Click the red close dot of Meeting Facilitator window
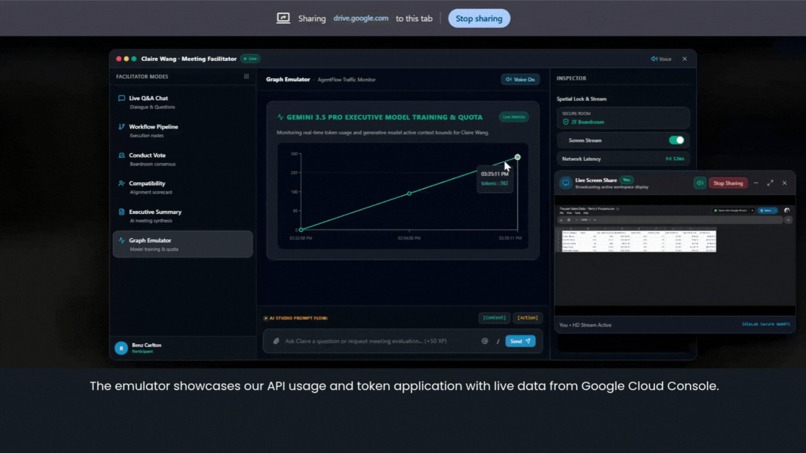806x453 pixels. coord(119,59)
